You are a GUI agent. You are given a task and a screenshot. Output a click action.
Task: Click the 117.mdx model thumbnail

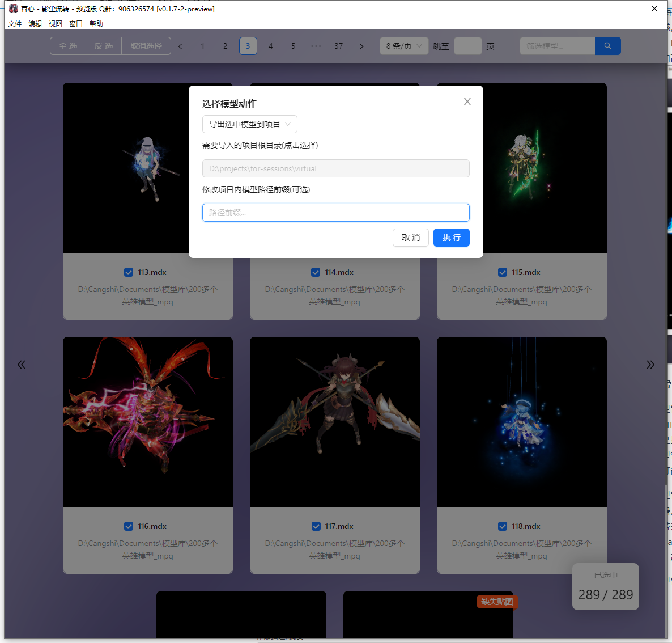click(x=335, y=422)
